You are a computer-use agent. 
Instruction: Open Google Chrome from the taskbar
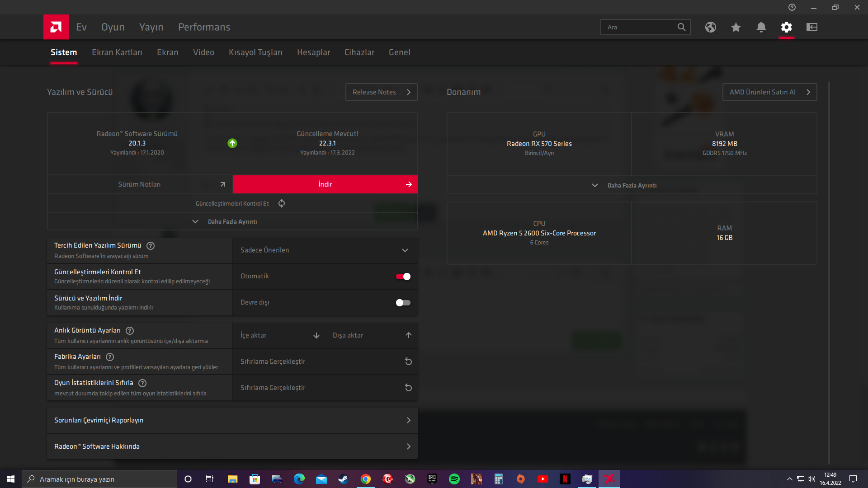(365, 479)
